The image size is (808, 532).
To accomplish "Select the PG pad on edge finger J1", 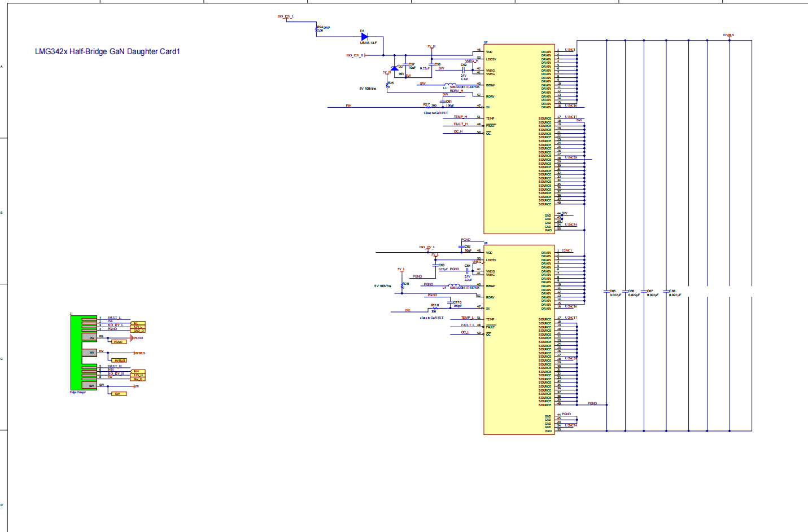I will (89, 337).
